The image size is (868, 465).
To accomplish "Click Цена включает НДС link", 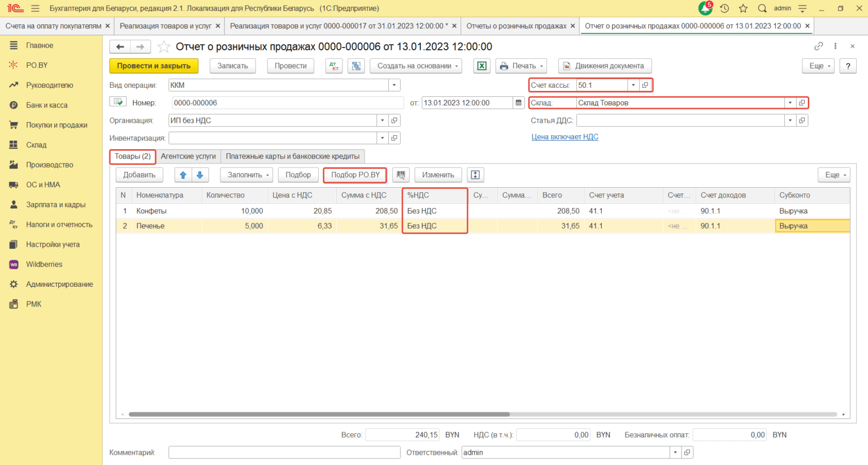I will (565, 137).
